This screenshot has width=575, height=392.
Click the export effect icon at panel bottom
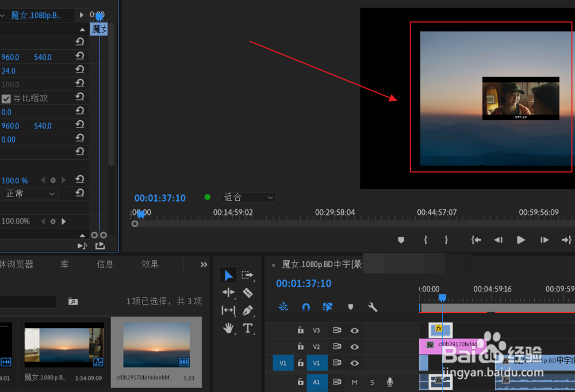click(100, 245)
